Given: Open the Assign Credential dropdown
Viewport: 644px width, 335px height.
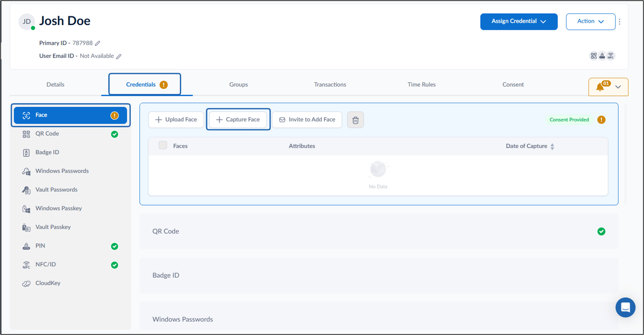Looking at the screenshot, I should (x=519, y=21).
